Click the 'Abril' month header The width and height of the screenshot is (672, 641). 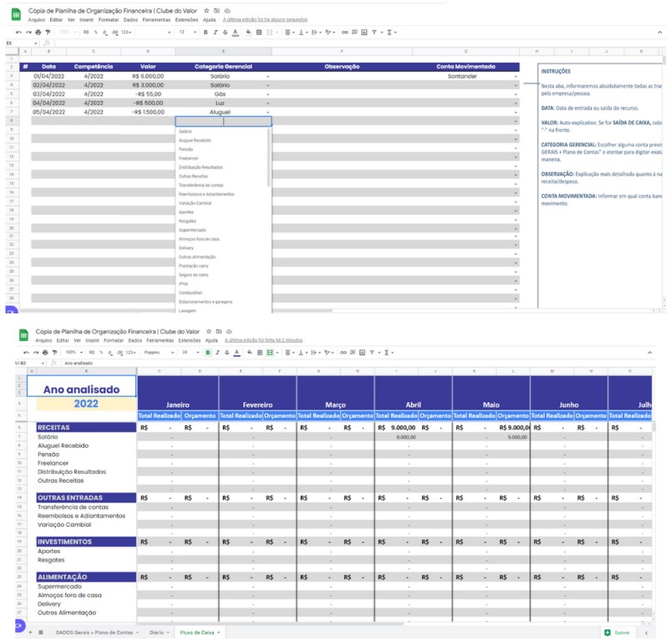(x=413, y=405)
